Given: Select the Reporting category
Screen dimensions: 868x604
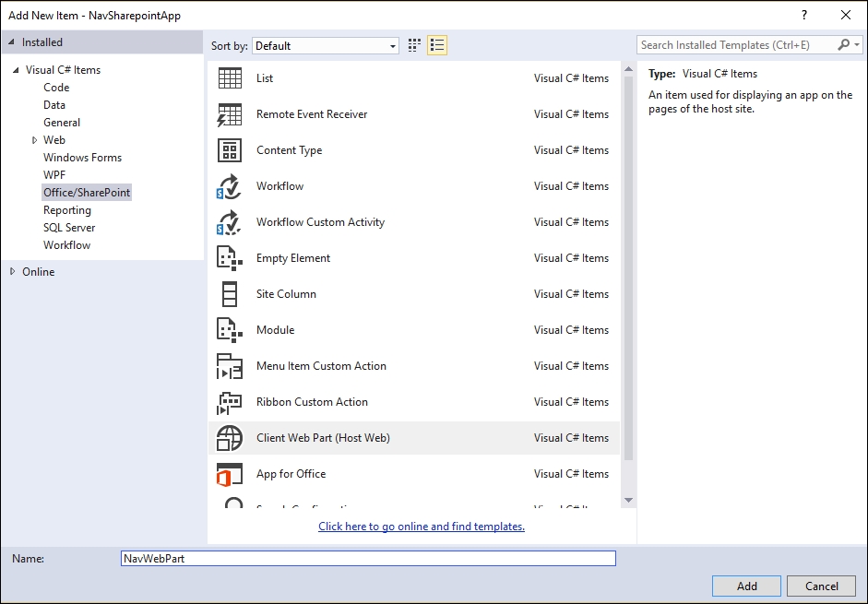Looking at the screenshot, I should click(67, 210).
